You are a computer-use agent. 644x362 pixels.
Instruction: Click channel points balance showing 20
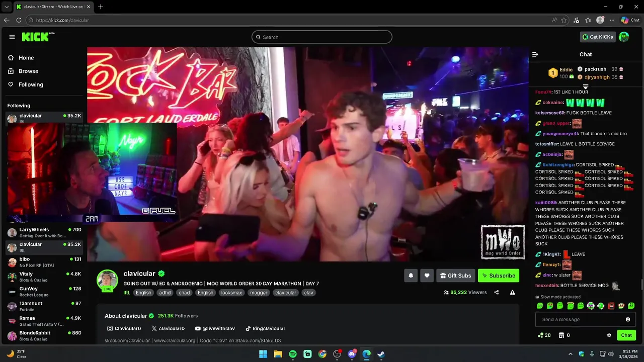point(544,335)
